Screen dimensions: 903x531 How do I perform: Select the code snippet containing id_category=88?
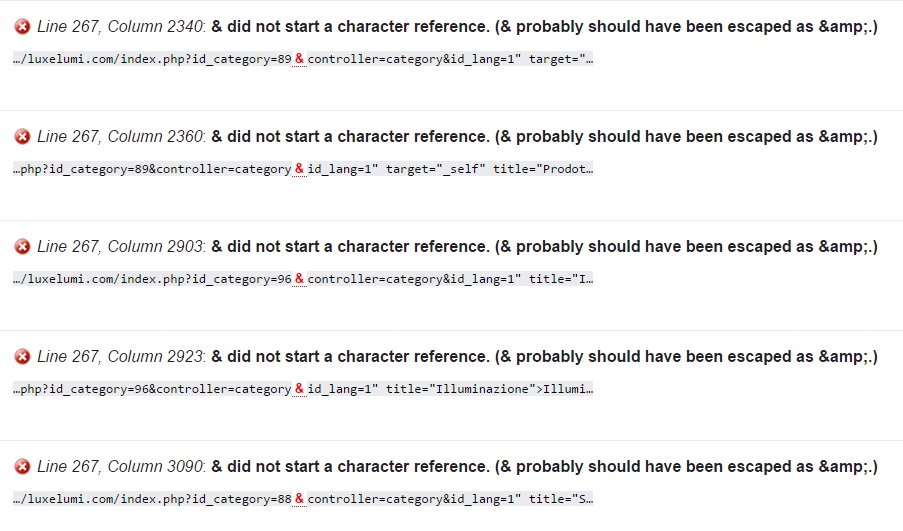click(x=303, y=499)
